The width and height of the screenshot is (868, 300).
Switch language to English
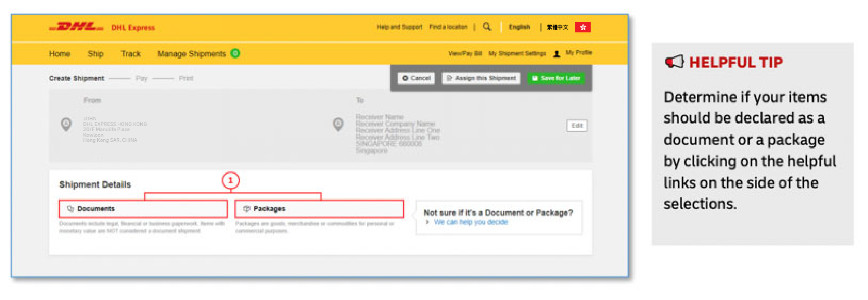(x=519, y=27)
